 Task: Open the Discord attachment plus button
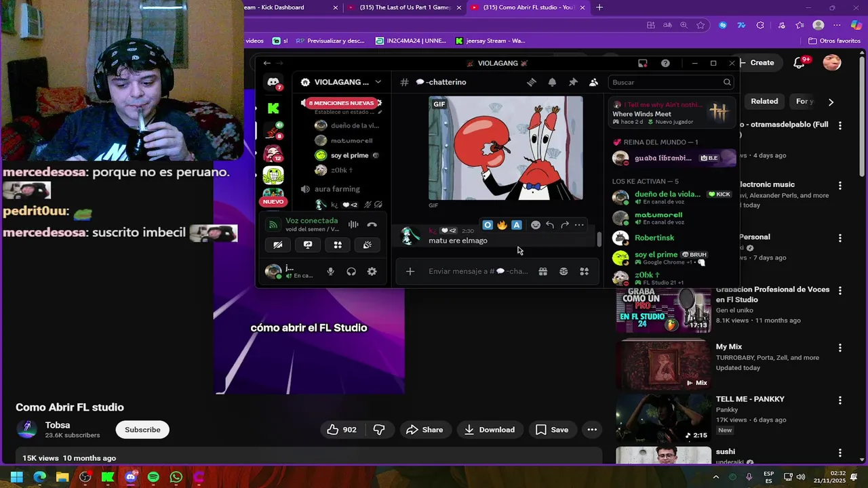(x=410, y=271)
